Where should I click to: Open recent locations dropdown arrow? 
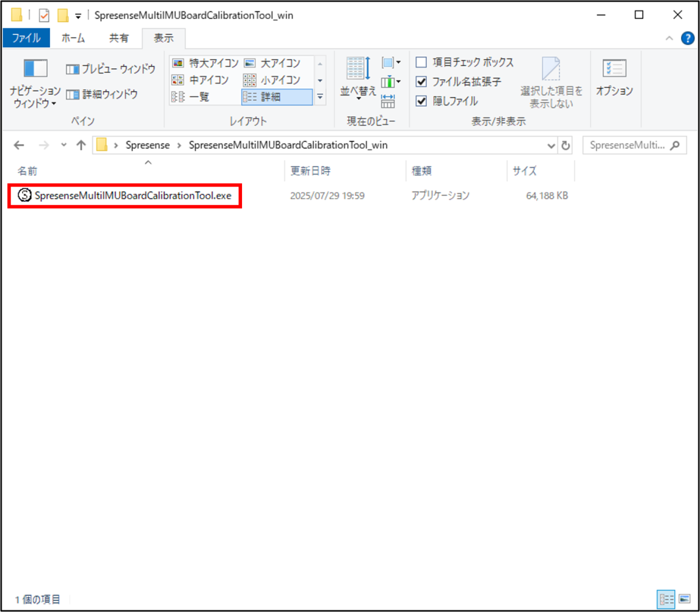click(x=64, y=145)
